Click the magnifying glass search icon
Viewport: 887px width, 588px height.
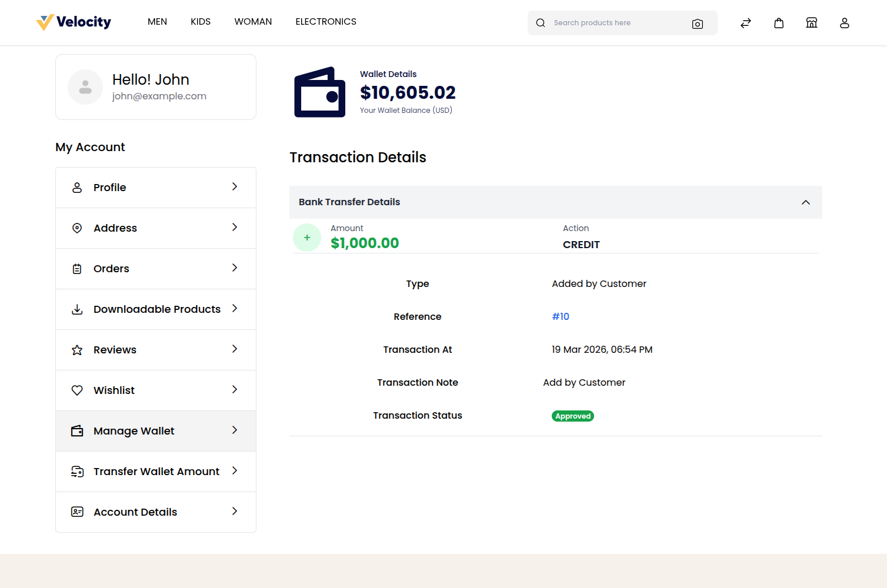pos(540,23)
